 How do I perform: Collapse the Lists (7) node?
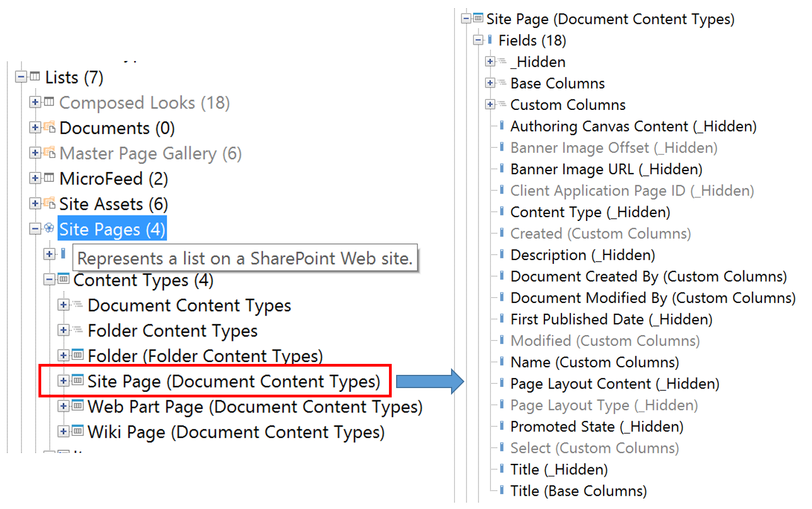coord(21,76)
